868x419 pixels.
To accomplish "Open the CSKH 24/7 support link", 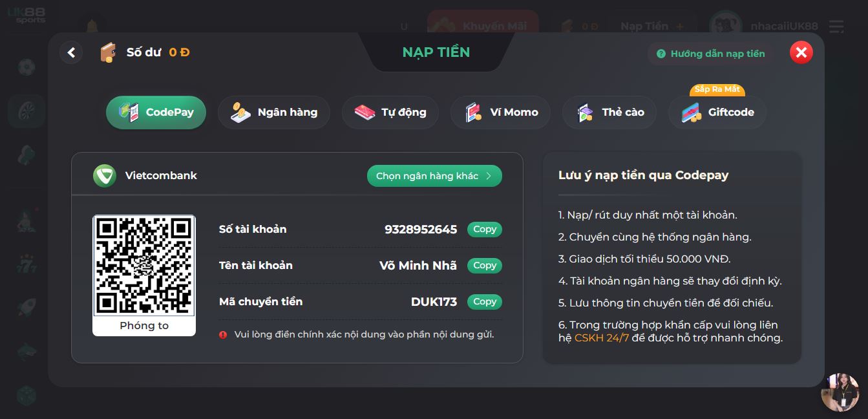I will point(601,338).
